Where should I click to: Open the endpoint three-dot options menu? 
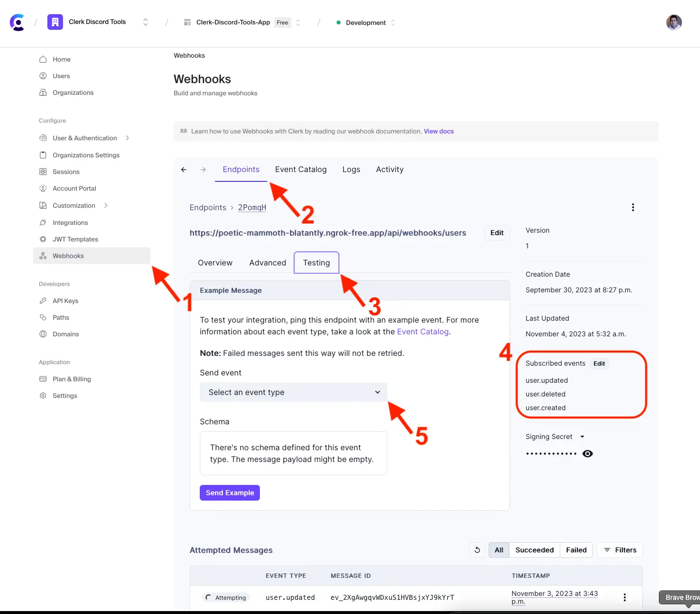pos(633,207)
